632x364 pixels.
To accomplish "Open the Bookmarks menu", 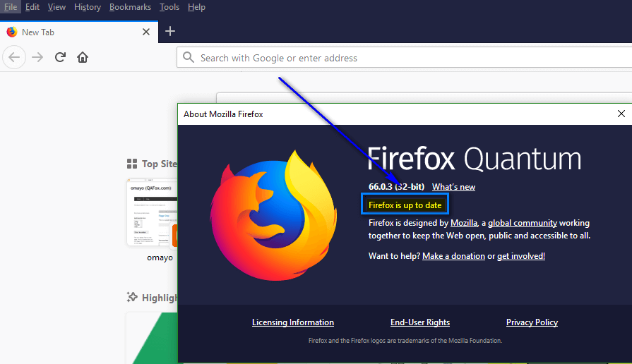I will click(x=130, y=7).
